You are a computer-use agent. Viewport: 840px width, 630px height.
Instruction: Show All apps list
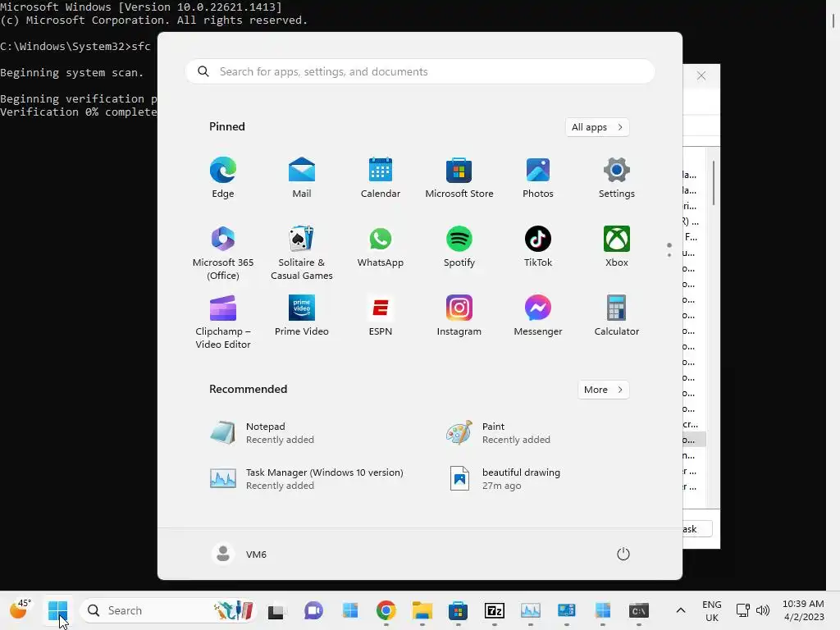pyautogui.click(x=597, y=127)
